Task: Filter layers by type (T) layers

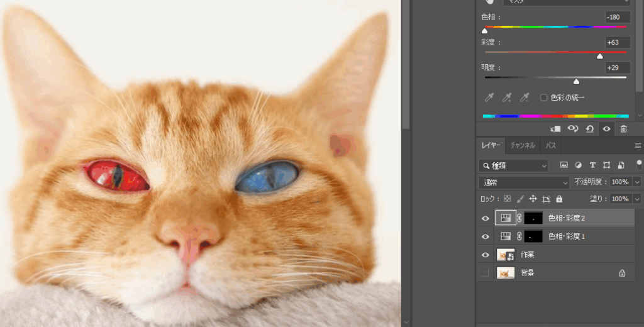Action: (x=592, y=165)
